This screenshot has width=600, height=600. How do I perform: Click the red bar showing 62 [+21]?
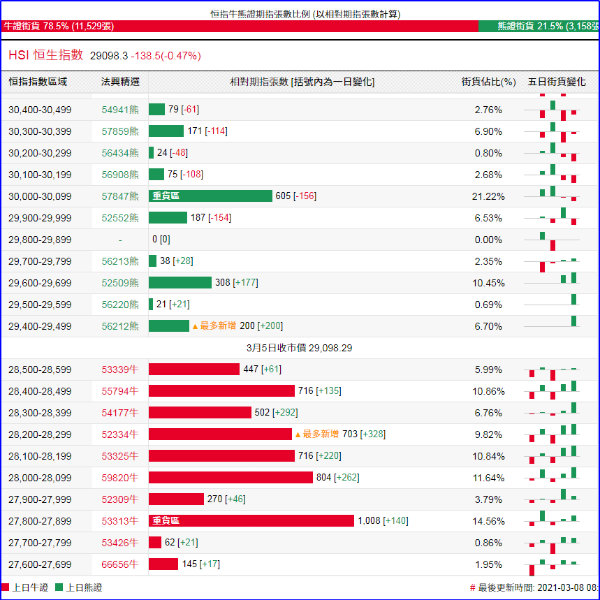click(x=155, y=542)
